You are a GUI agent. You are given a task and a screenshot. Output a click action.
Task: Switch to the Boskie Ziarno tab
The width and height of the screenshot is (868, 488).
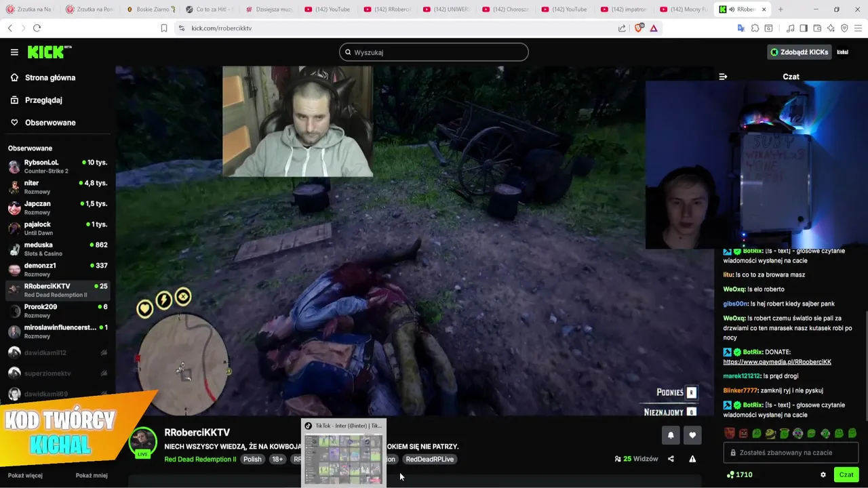pyautogui.click(x=151, y=9)
